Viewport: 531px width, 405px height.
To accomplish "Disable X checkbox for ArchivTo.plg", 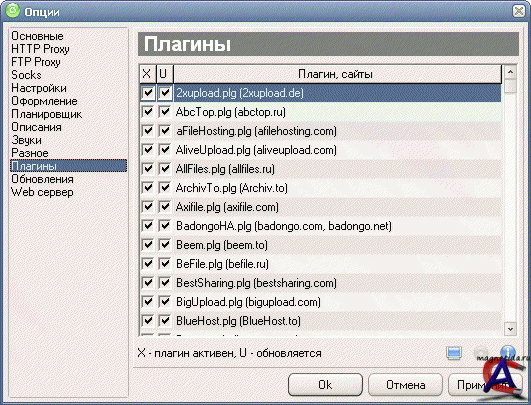I will tap(148, 188).
